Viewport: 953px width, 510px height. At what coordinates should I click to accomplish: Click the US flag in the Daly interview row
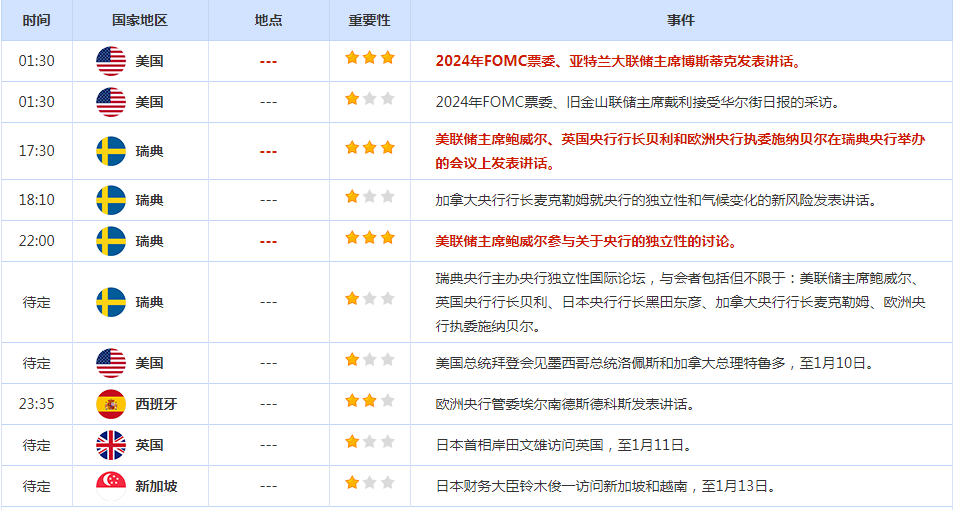(x=111, y=102)
